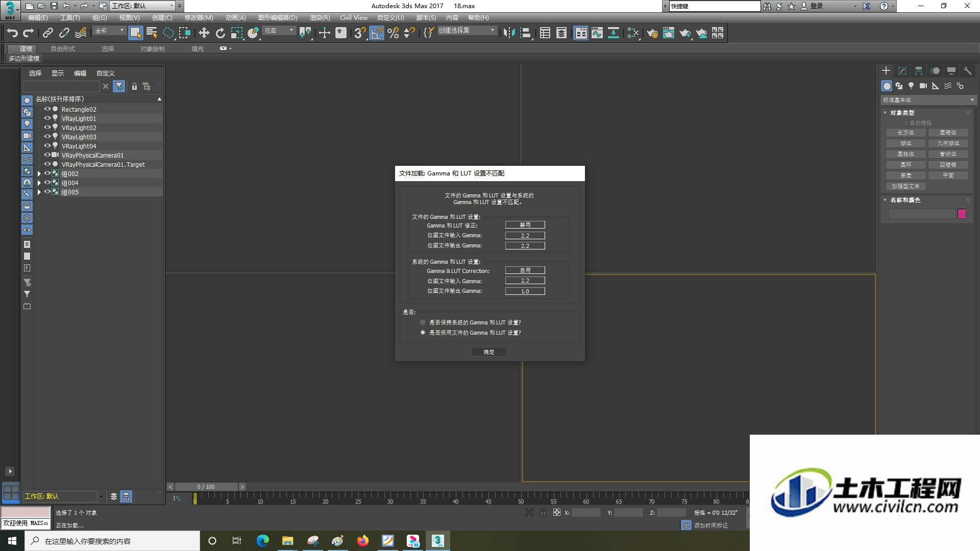This screenshot has width=980, height=551.
Task: Choose the Select and Move tool
Action: pyautogui.click(x=204, y=33)
